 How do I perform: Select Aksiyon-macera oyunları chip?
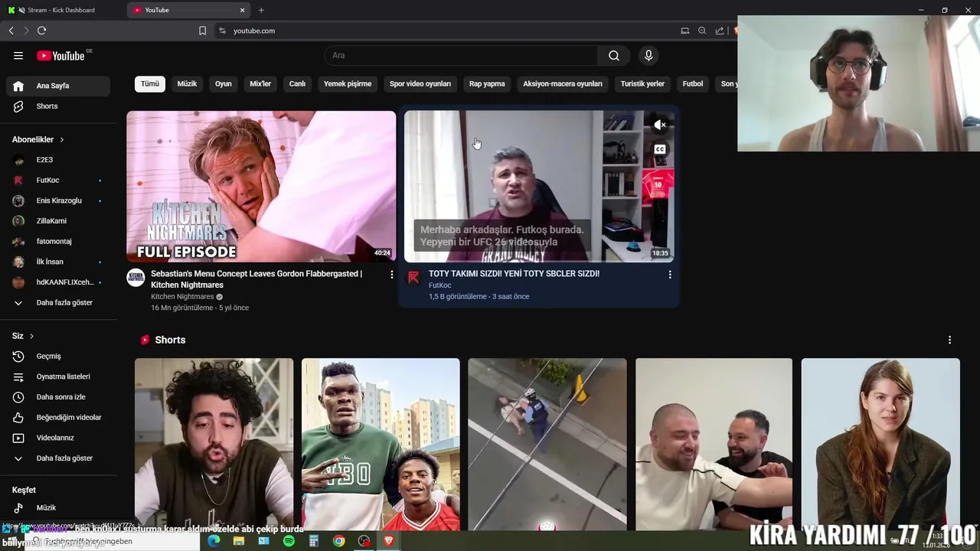[x=563, y=83]
